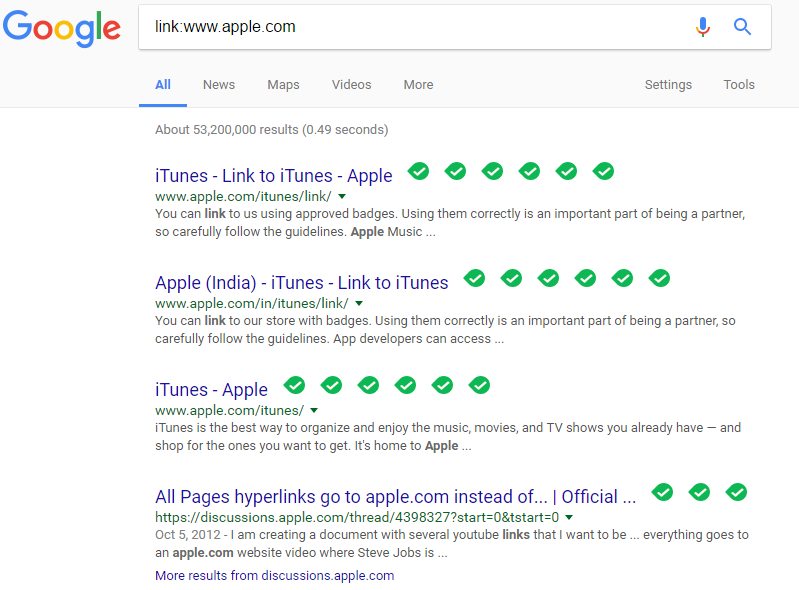Click first green checkmark beside 'iTunes - Apple' title
799x590 pixels.
[x=295, y=385]
